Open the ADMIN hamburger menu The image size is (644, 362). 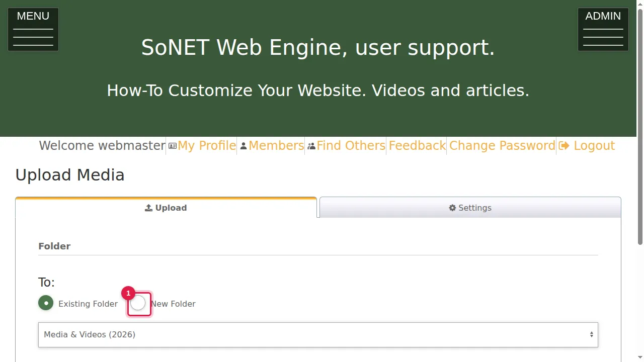point(603,29)
